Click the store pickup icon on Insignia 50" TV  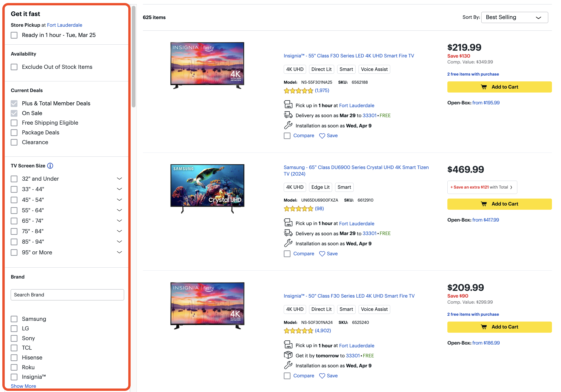[288, 345]
